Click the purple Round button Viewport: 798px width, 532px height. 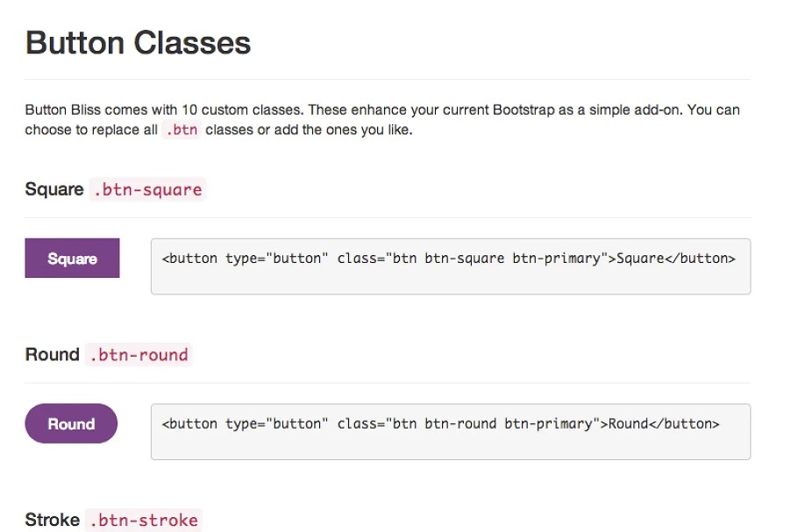(x=71, y=423)
